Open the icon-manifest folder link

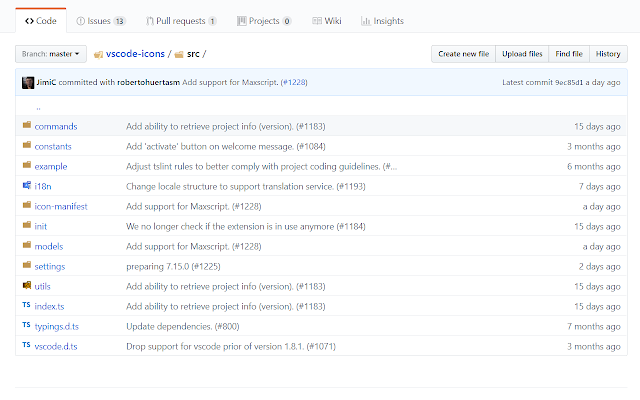(x=61, y=207)
